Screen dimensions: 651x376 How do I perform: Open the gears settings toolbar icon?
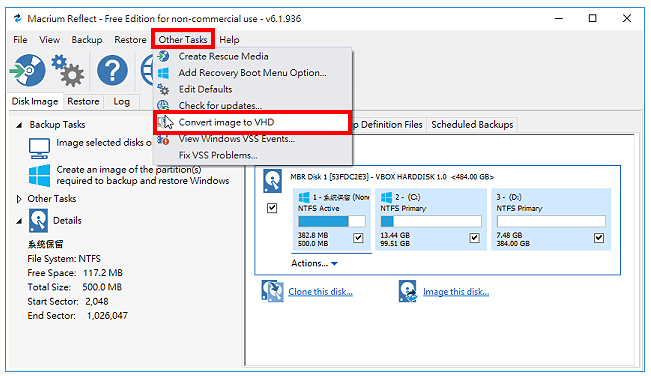point(68,71)
